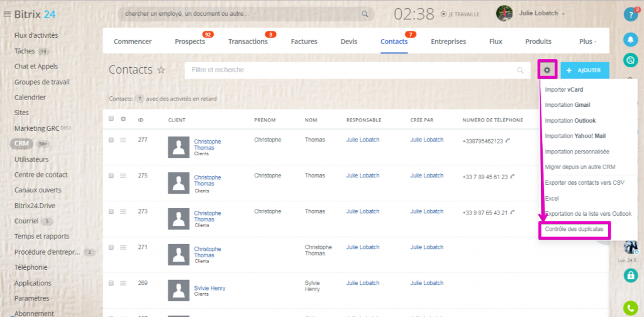Screen dimensions: 644x317
Task: Click Julie Lobatch profile photo
Action: (504, 14)
